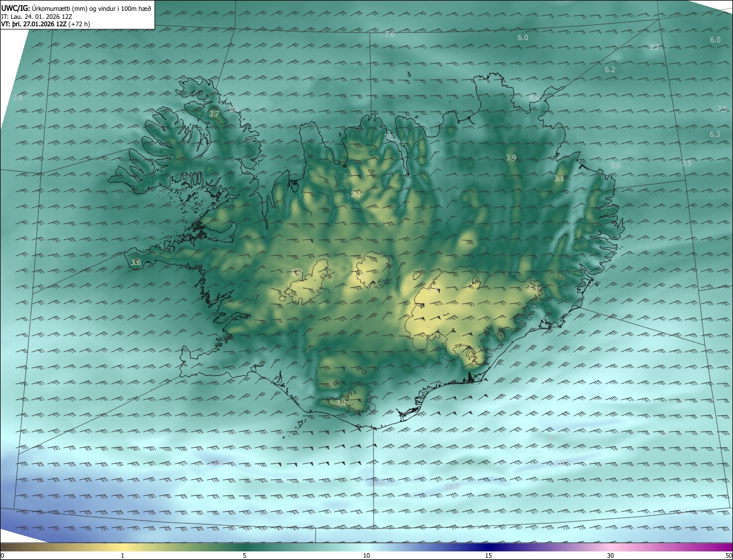Click the 3.6 value label on Snæfellsnes peninsula

[x=136, y=263]
